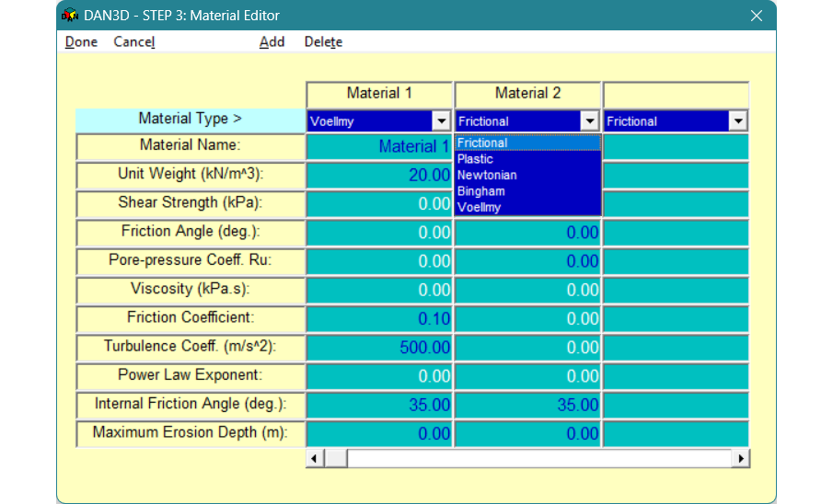
Task: Click the left scroll arrow of horizontal scrollbar
Action: (x=315, y=458)
